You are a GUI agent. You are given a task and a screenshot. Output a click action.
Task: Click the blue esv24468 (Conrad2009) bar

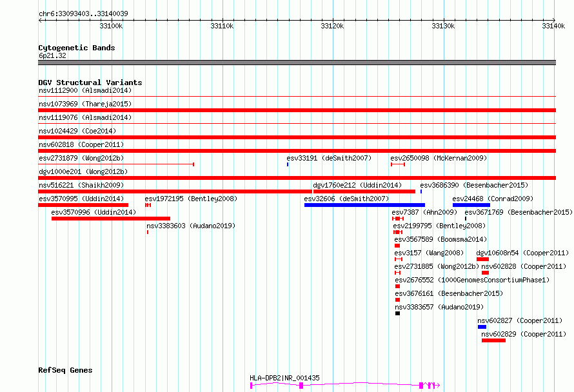[471, 205]
